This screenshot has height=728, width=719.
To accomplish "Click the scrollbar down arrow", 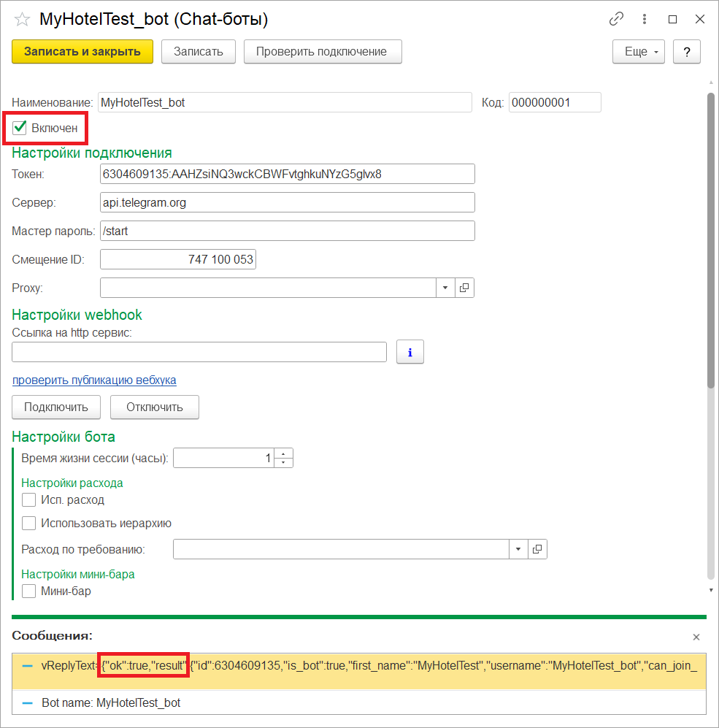I will (x=711, y=590).
